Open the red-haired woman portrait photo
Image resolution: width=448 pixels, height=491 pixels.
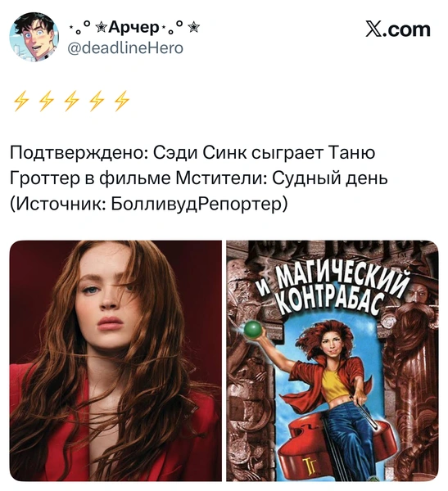pyautogui.click(x=115, y=360)
